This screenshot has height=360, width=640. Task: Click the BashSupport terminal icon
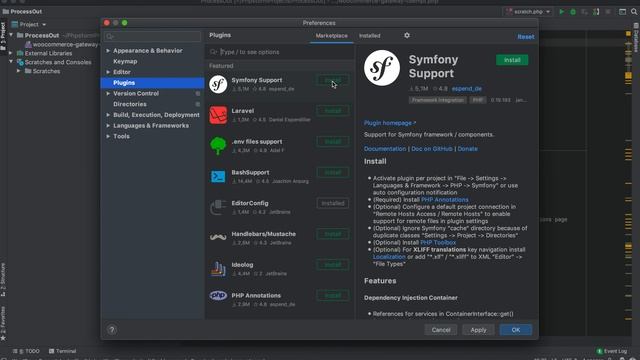click(218, 176)
